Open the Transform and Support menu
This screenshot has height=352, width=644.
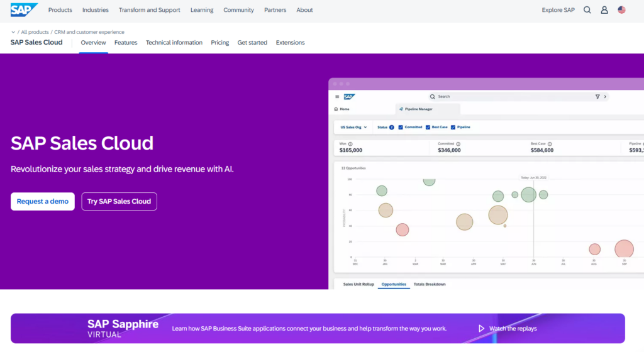[150, 10]
